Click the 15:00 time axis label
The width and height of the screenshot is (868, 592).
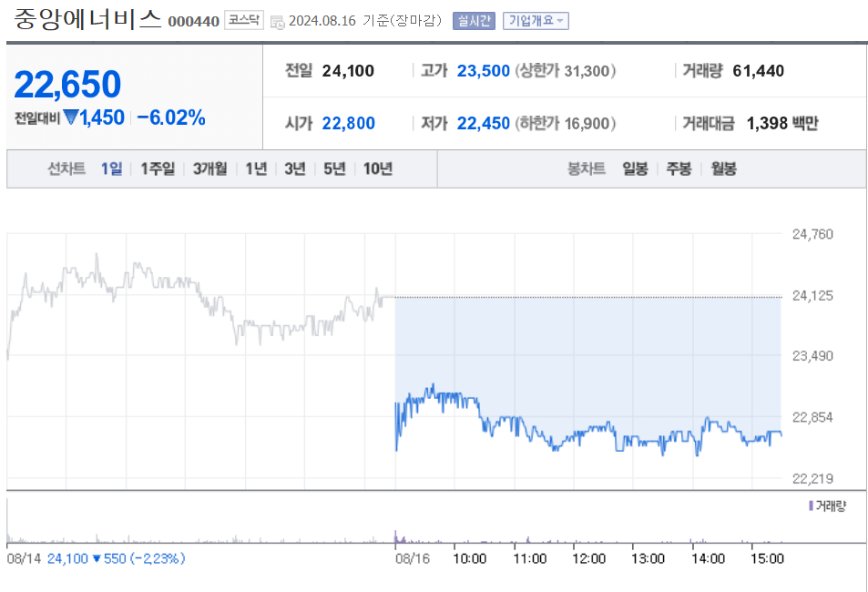point(767,558)
